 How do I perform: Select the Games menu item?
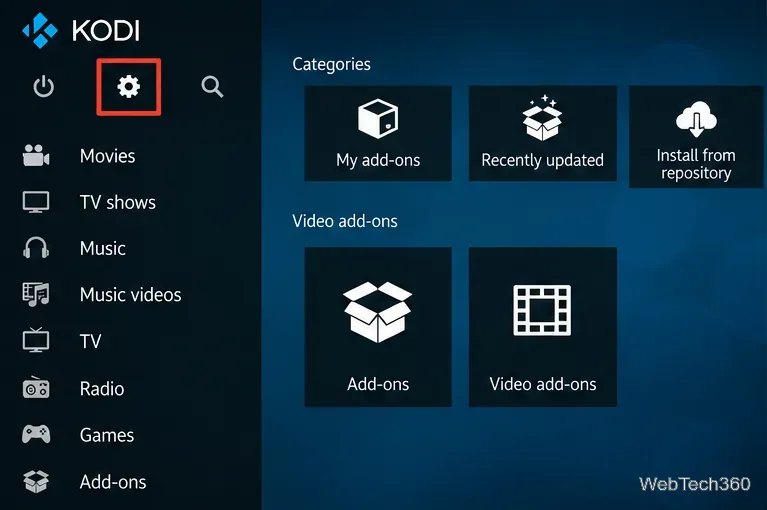click(107, 435)
